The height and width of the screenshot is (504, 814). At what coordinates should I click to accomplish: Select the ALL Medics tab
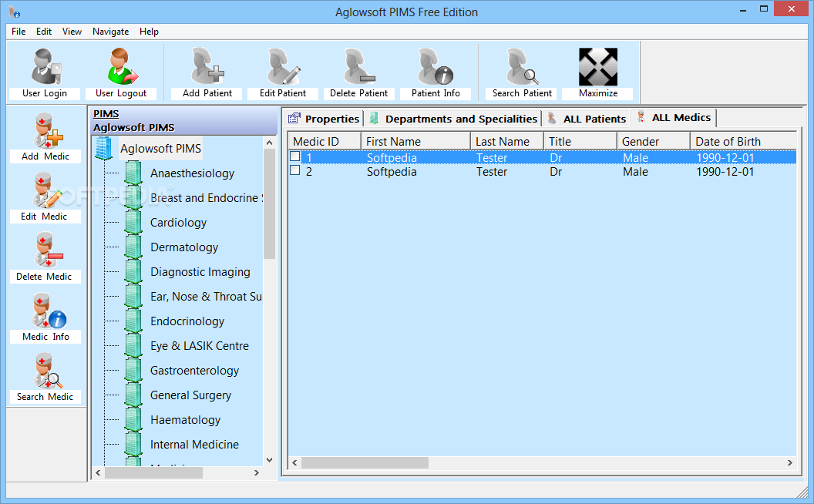coord(674,117)
